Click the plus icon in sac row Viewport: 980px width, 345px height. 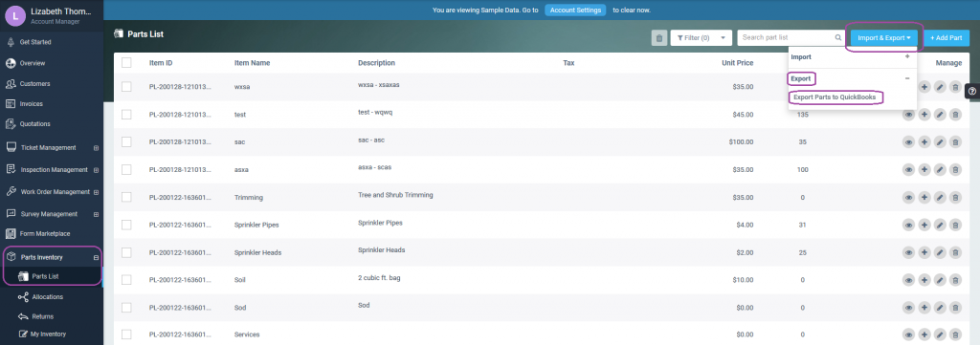pos(924,142)
